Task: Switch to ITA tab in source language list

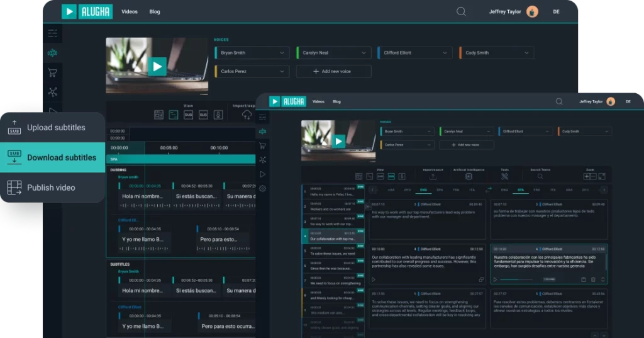Action: [471, 189]
